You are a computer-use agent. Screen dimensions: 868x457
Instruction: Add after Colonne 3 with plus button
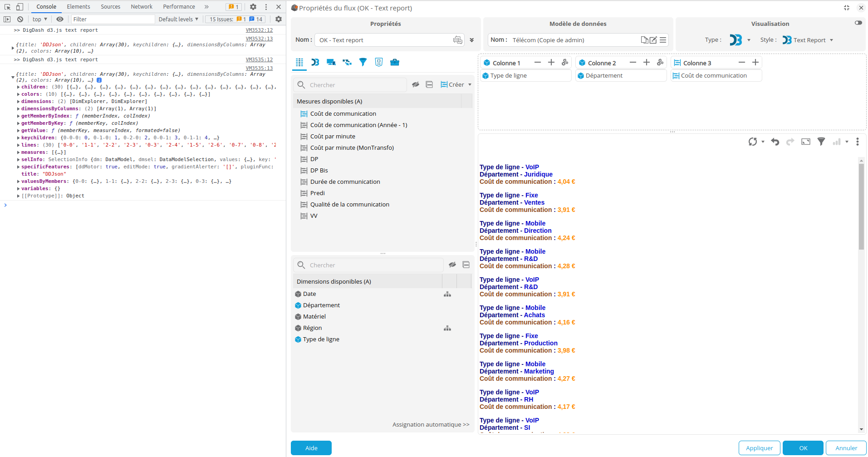(x=755, y=62)
